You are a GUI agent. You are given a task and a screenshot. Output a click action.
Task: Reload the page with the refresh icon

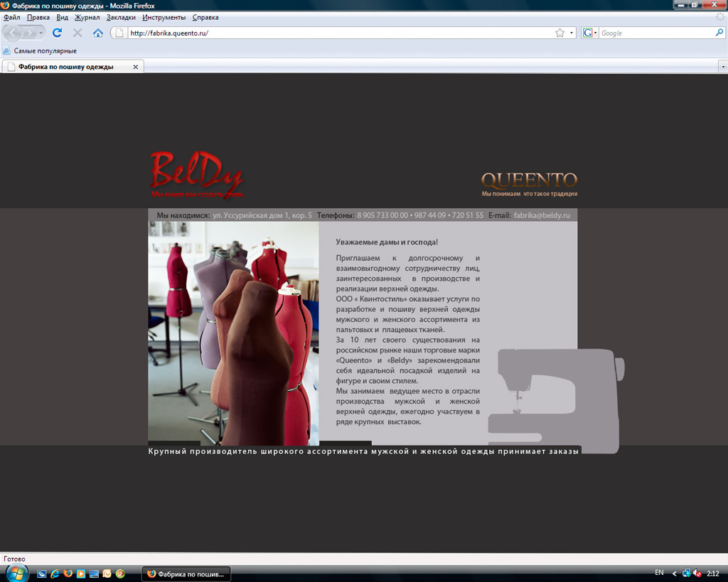tap(57, 33)
